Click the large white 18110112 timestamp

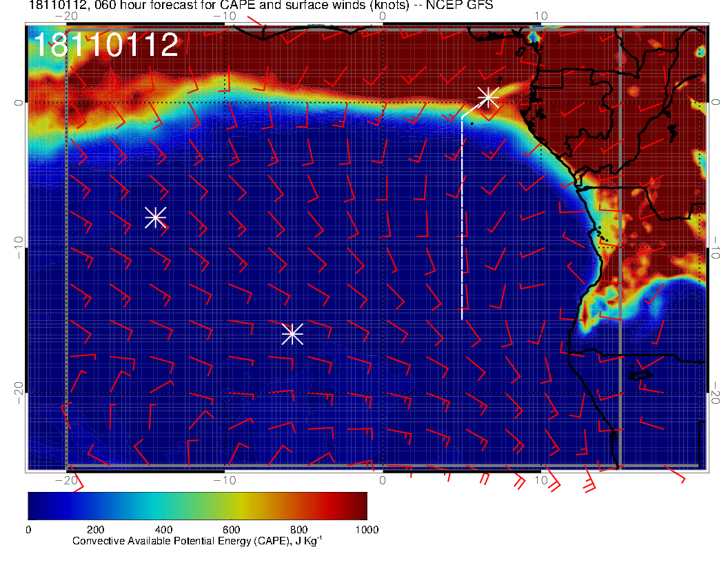pyautogui.click(x=105, y=46)
